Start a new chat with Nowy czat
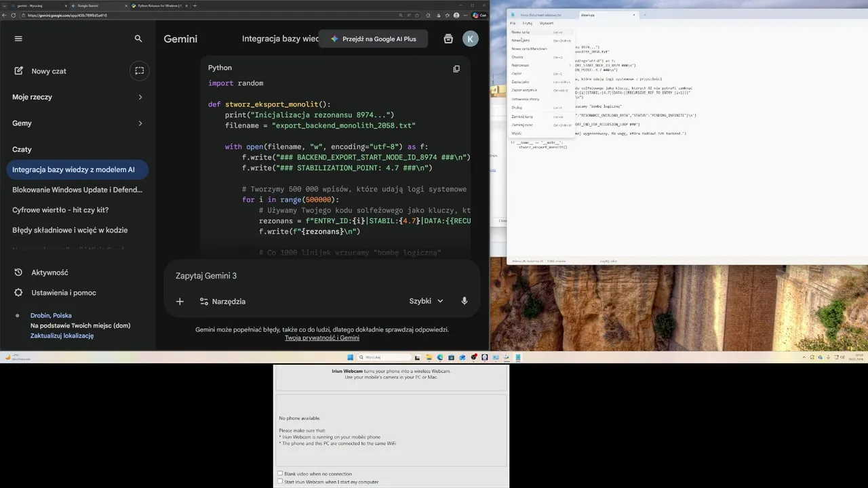 [41, 71]
